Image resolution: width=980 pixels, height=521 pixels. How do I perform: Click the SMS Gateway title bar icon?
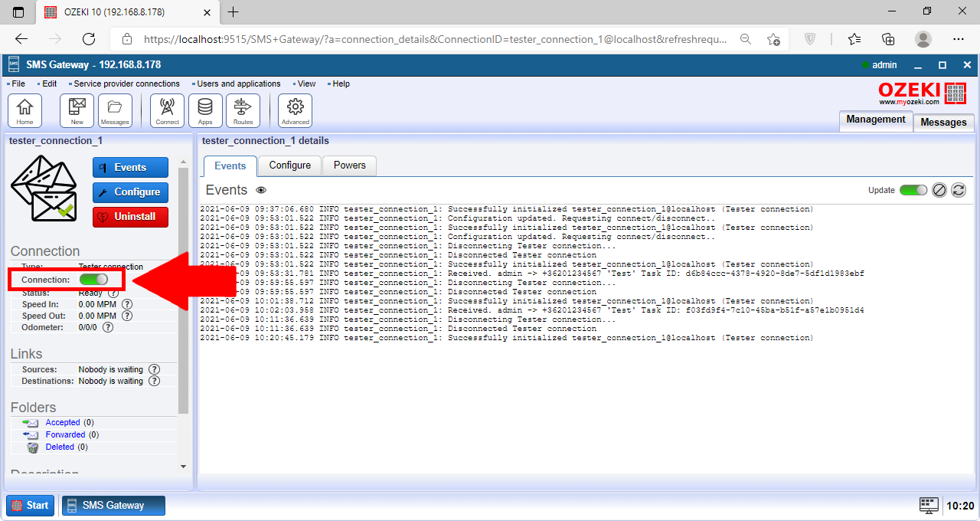pyautogui.click(x=14, y=65)
